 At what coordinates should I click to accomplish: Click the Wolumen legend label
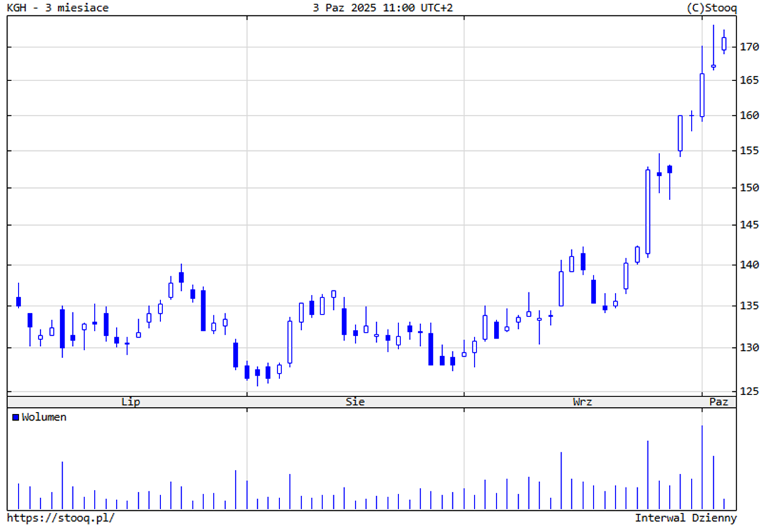(43, 418)
